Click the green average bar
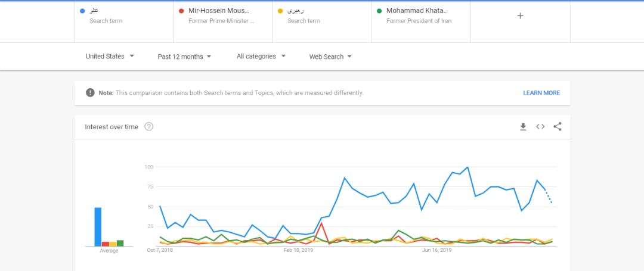This screenshot has width=644, height=271. (120, 243)
